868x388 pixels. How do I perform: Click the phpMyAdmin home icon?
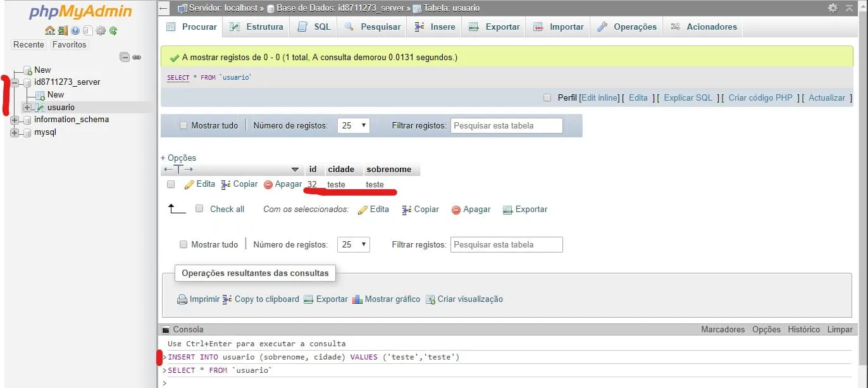(x=50, y=30)
